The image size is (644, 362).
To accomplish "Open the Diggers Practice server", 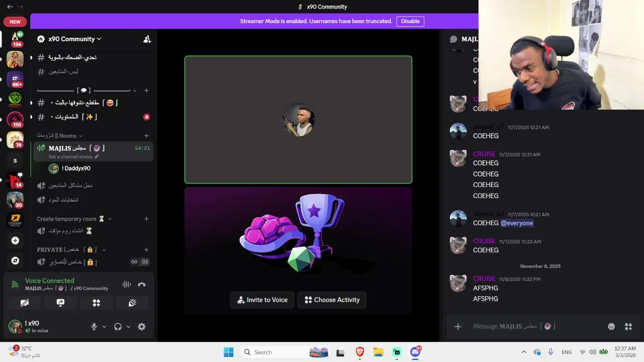I will [x=15, y=221].
